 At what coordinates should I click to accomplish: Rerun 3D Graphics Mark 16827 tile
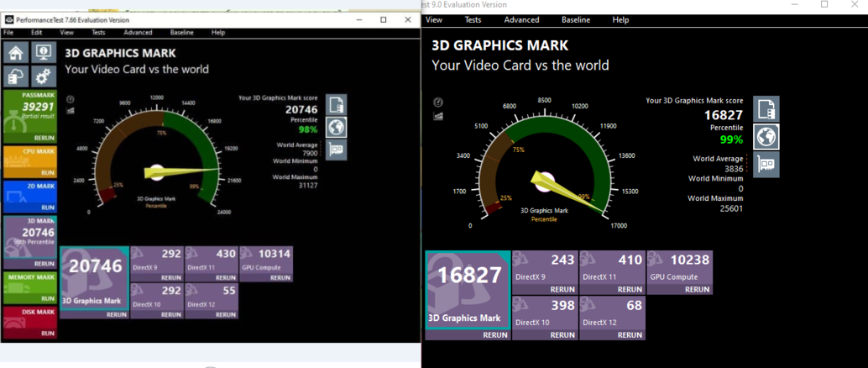point(495,334)
